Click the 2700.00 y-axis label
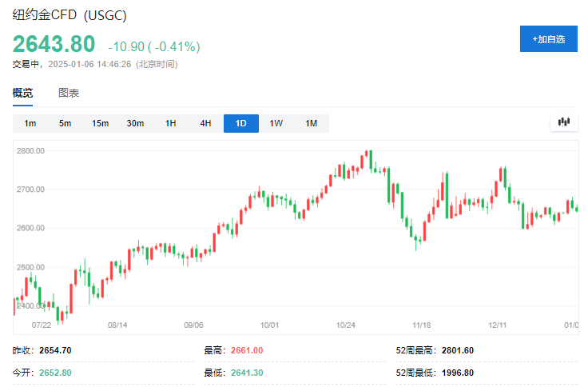 tap(30, 190)
